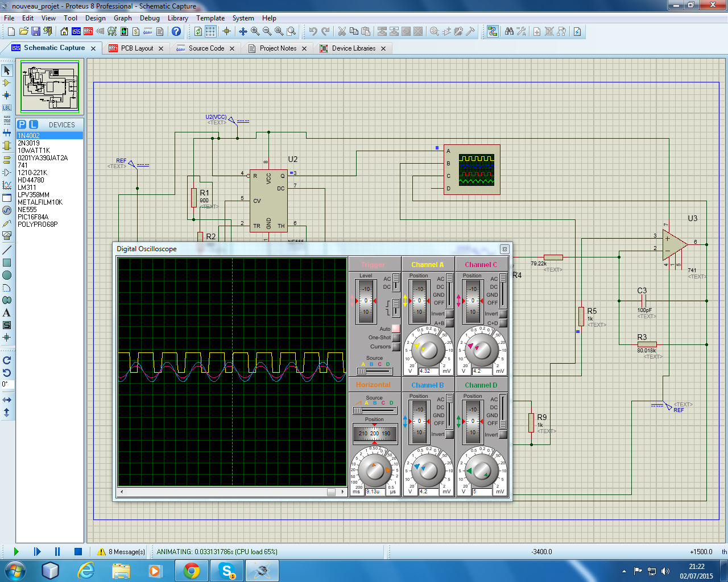Pause the running simulation
728x582 pixels.
coord(57,551)
